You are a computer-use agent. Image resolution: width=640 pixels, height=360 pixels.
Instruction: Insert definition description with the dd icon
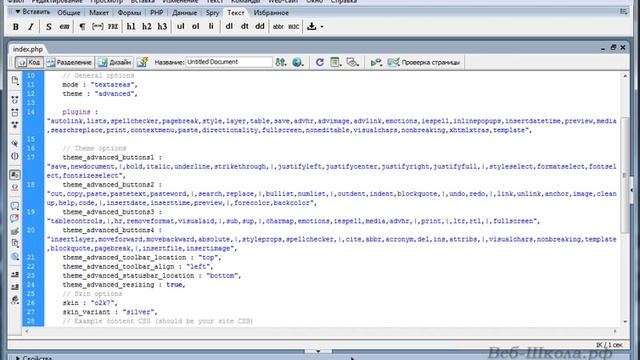(x=260, y=27)
